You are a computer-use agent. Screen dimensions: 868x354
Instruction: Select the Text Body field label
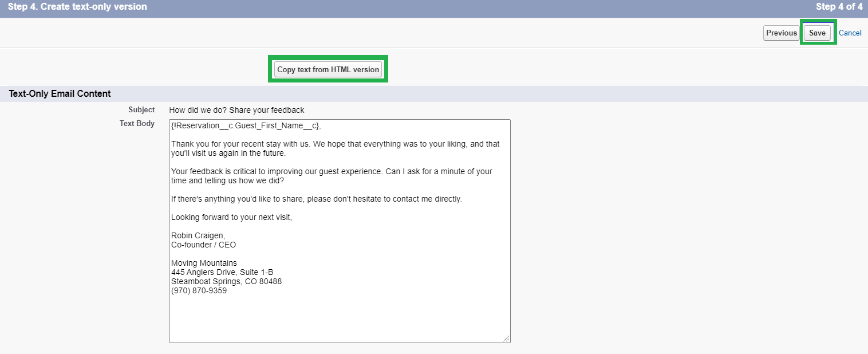click(x=137, y=123)
